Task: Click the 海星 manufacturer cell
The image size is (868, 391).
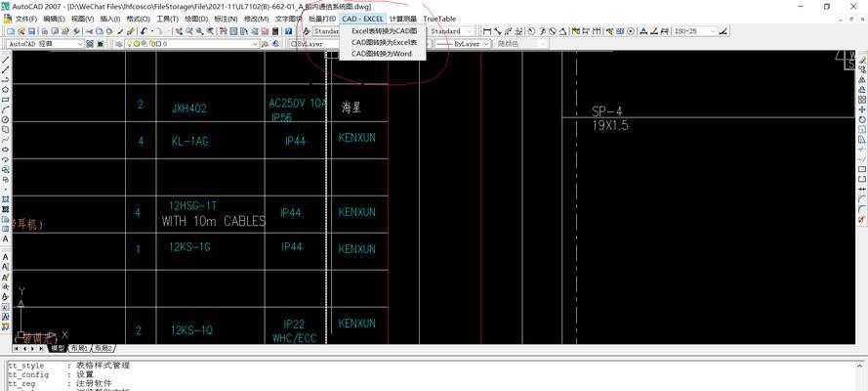Action: [351, 108]
